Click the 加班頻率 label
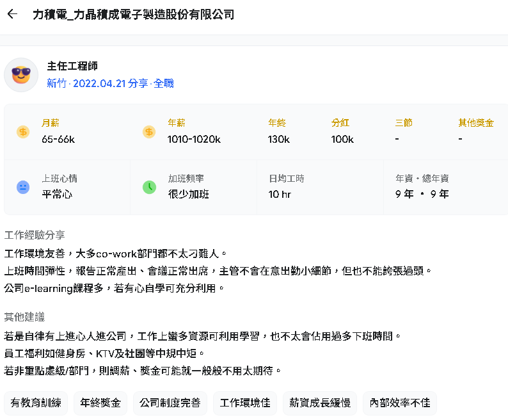The image size is (508, 420). tap(186, 179)
